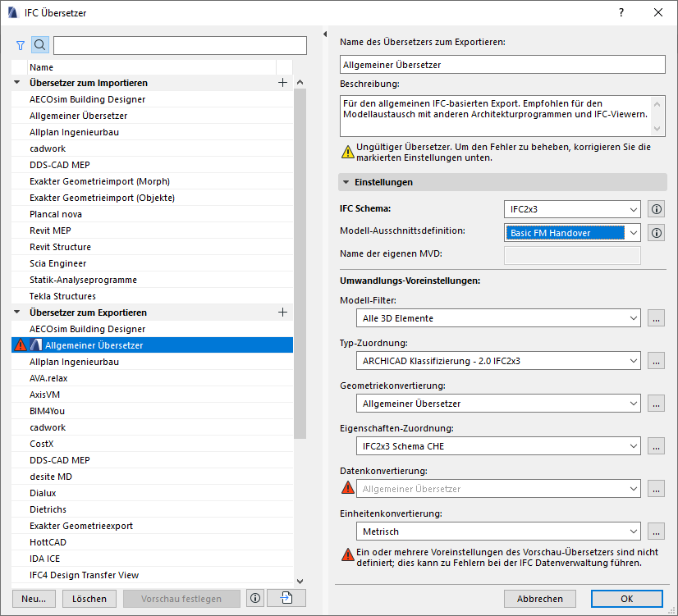The height and width of the screenshot is (616, 678).
Task: Open Einheitenkonvertierung options ellipsis button
Action: pos(656,532)
